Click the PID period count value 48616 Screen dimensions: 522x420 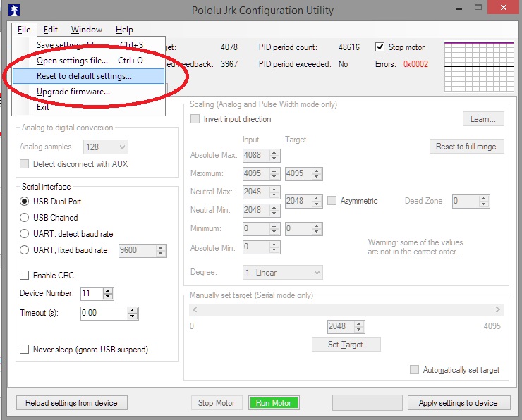[349, 47]
